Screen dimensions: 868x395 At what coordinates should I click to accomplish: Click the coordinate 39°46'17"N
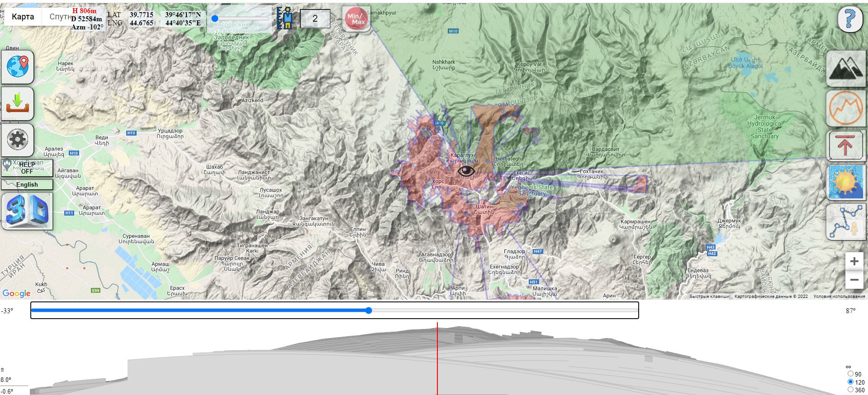pyautogui.click(x=183, y=14)
